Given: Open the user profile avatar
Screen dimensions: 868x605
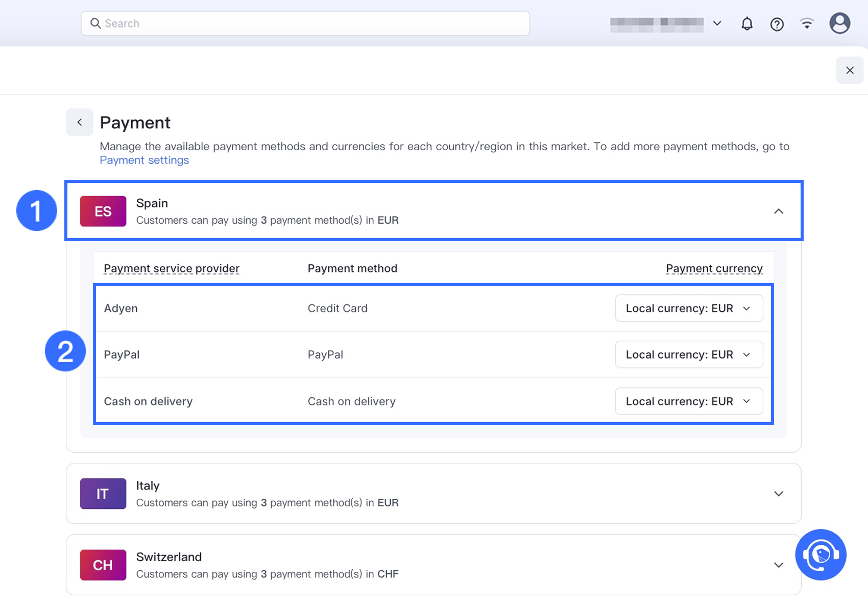Looking at the screenshot, I should (839, 24).
